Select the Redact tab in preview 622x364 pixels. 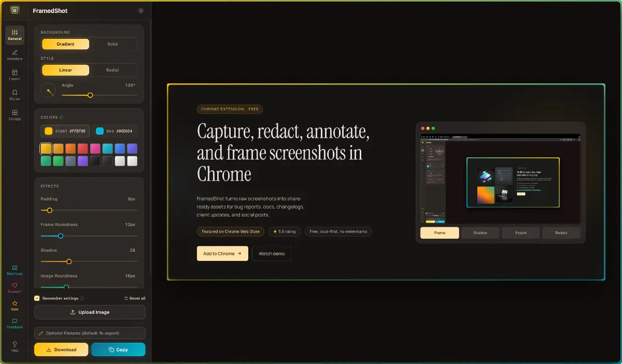(561, 233)
